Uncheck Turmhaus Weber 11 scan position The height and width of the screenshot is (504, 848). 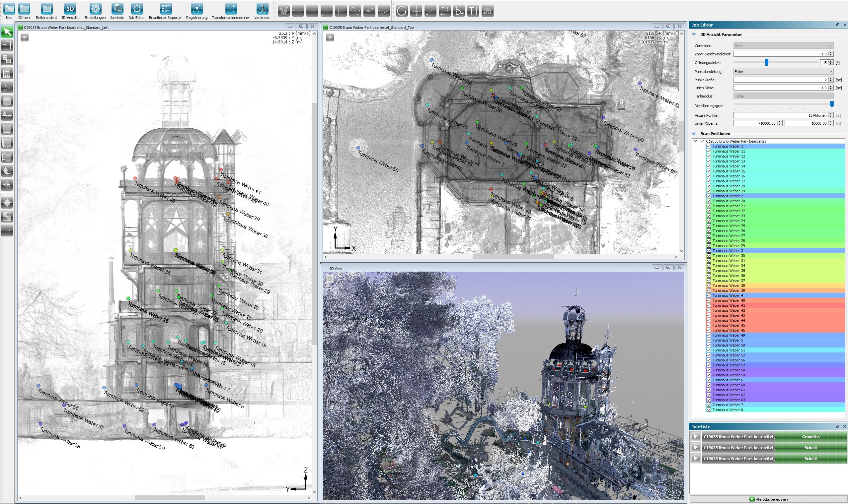click(x=709, y=151)
